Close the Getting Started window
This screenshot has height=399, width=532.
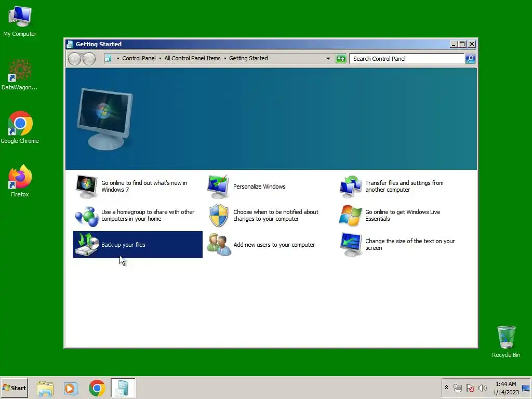coord(472,44)
